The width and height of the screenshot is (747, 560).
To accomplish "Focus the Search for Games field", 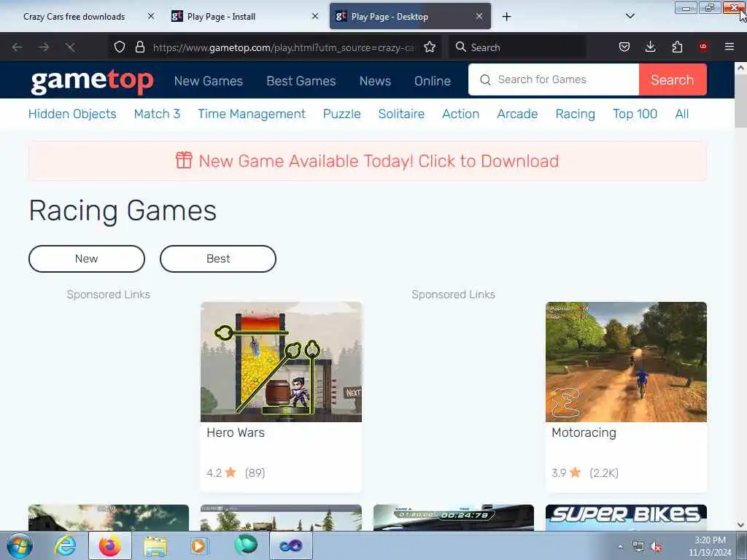I will (554, 79).
